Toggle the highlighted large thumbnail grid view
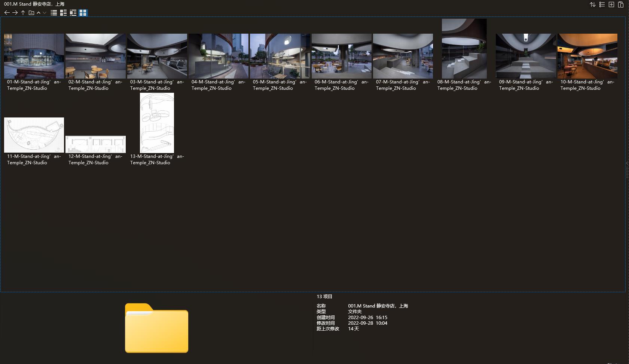Screen dimensions: 629x364 [83, 13]
